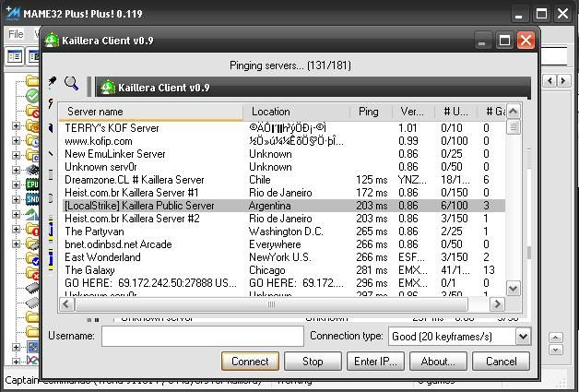Select the green checkmark tree icon in MAME32
Image resolution: width=579 pixels, height=392 pixels.
[32, 96]
